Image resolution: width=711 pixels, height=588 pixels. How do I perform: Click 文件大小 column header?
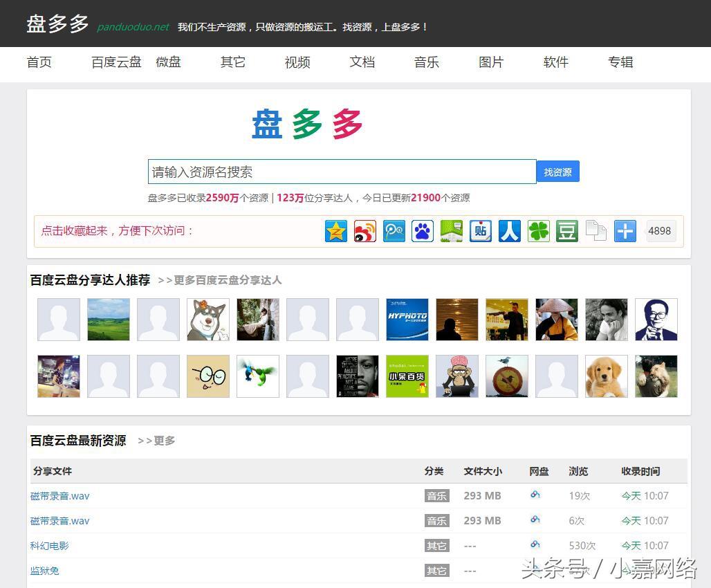[x=483, y=471]
